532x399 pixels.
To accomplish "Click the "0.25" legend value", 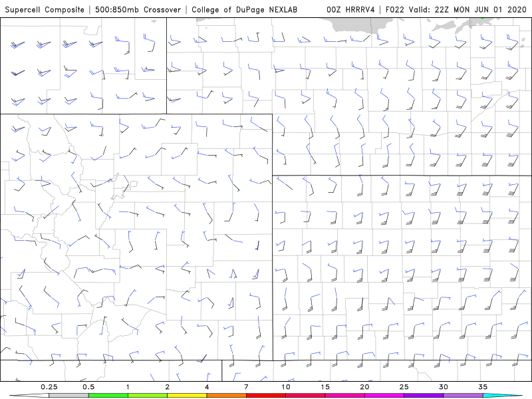I will coord(49,387).
